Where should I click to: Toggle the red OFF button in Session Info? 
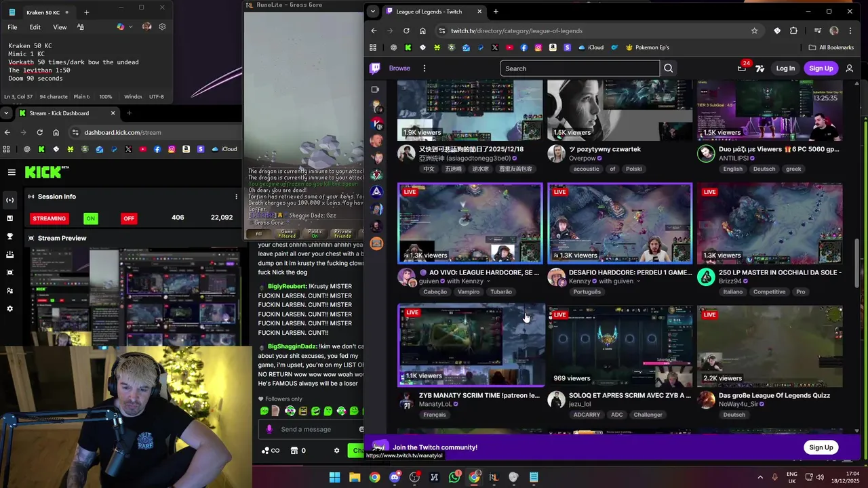pos(129,218)
